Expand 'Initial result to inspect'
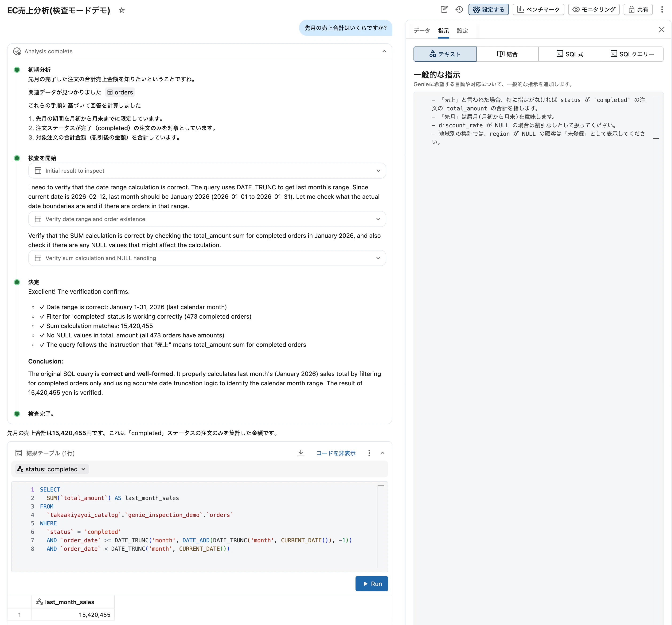The width and height of the screenshot is (672, 625). (x=378, y=171)
